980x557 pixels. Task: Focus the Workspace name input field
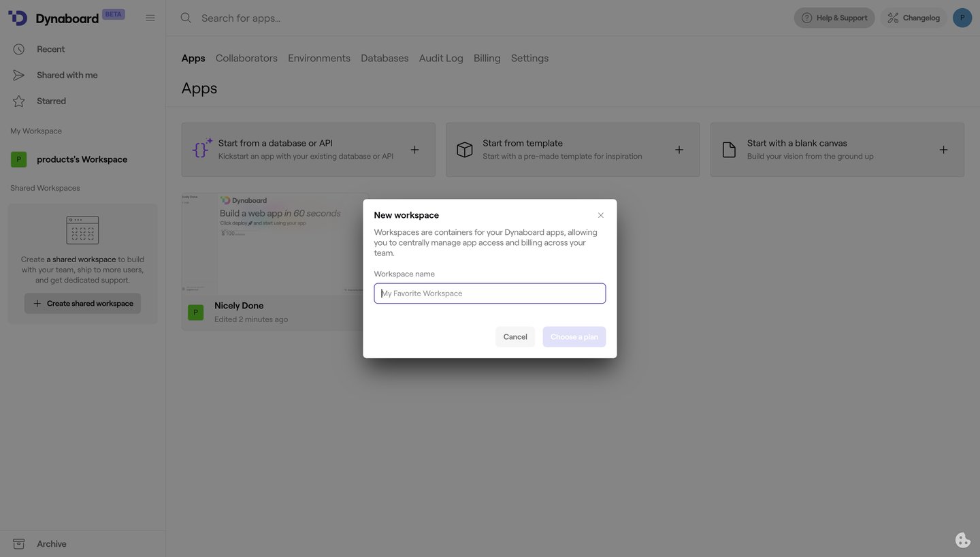tap(489, 293)
